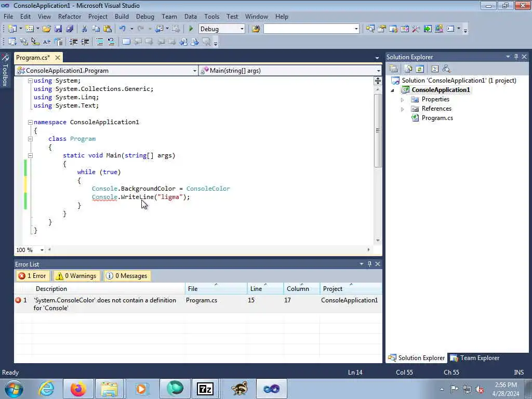Open the Build menu
This screenshot has width=532, height=399.
pos(122,16)
